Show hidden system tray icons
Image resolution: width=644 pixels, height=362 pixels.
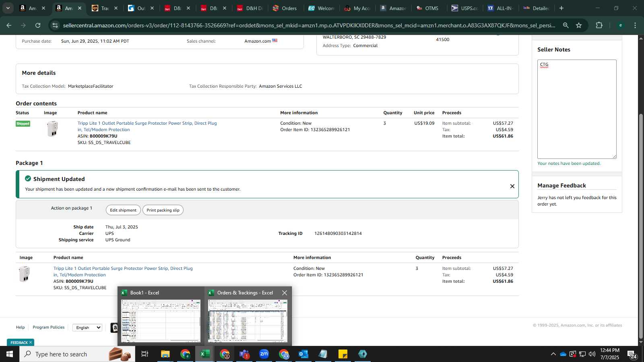tap(553, 354)
